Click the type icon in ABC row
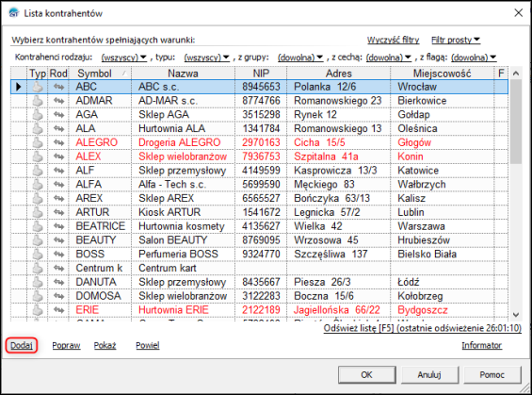Image resolution: width=532 pixels, height=395 pixels. tap(38, 87)
